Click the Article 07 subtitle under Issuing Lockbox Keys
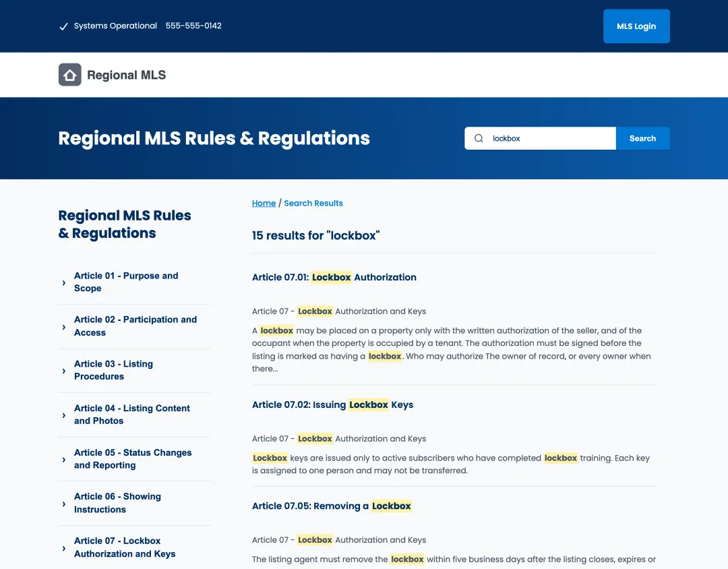The height and width of the screenshot is (569, 728). pyautogui.click(x=339, y=438)
